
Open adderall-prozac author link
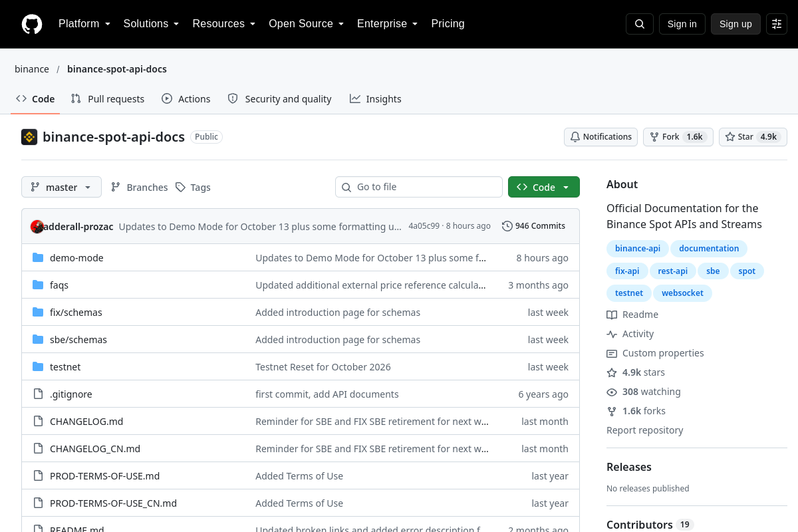pos(78,226)
